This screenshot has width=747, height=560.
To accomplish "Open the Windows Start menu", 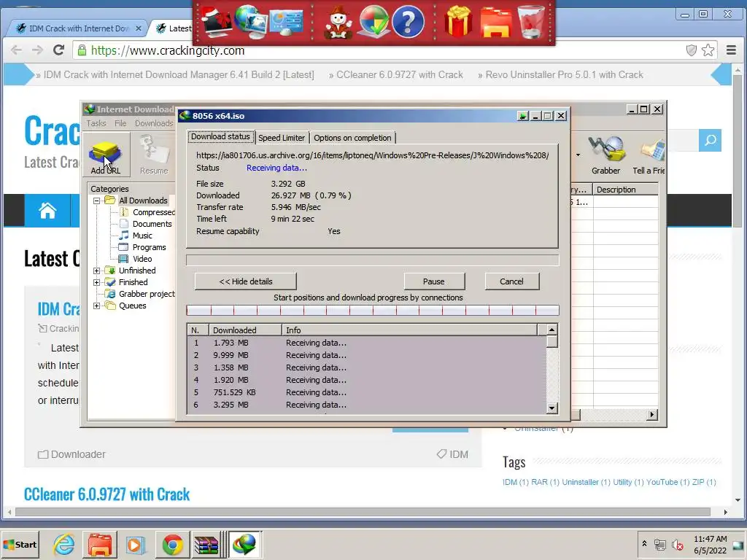I will [x=20, y=544].
